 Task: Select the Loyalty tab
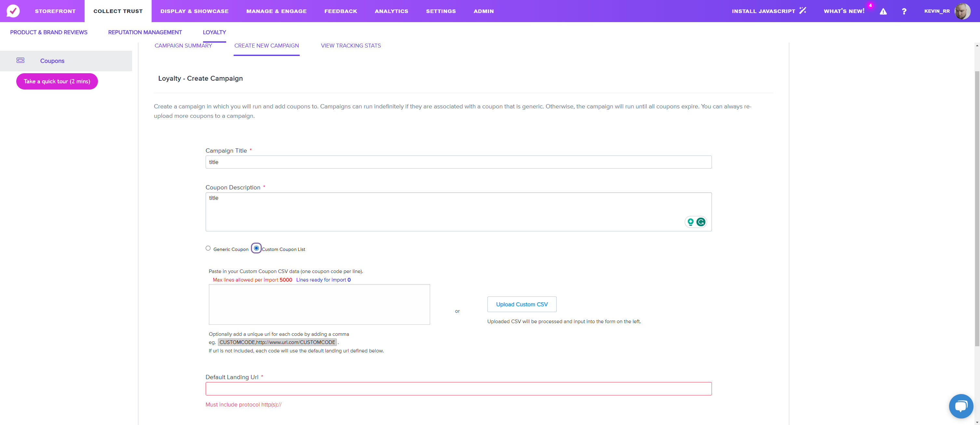click(214, 32)
